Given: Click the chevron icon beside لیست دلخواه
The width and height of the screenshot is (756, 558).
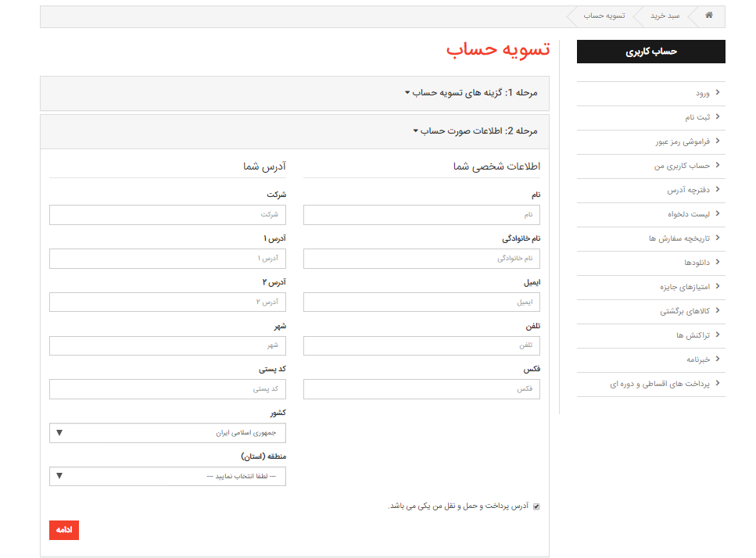Looking at the screenshot, I should pyautogui.click(x=718, y=213).
